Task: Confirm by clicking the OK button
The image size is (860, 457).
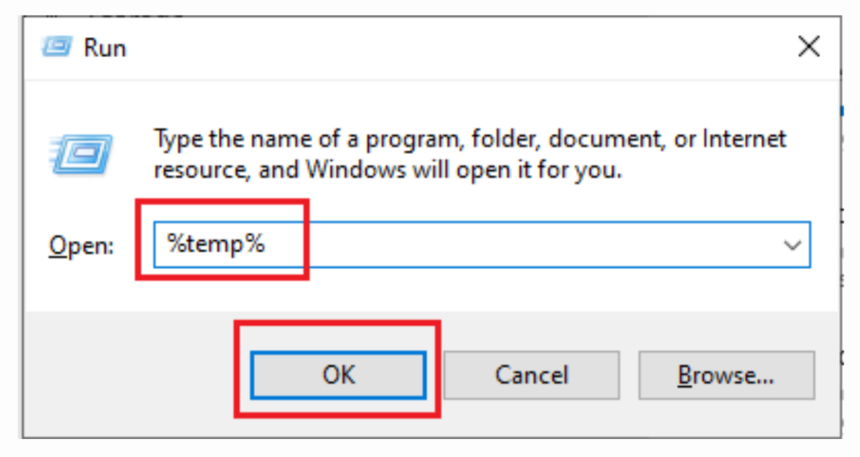Action: (338, 375)
